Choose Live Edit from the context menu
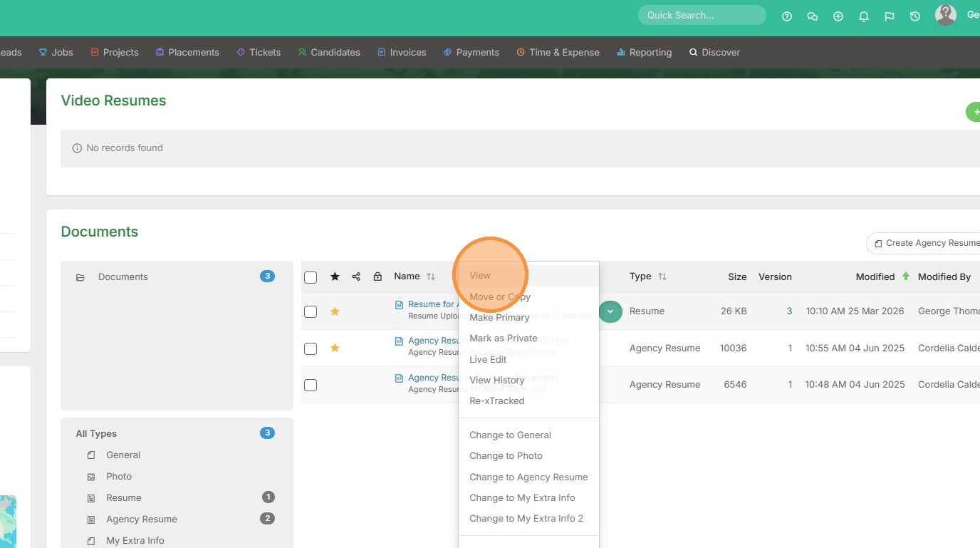 tap(528, 360)
